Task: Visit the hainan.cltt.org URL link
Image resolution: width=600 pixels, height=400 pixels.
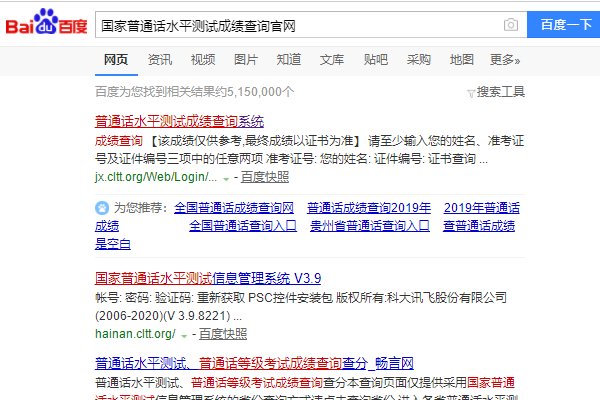Action: tap(135, 334)
